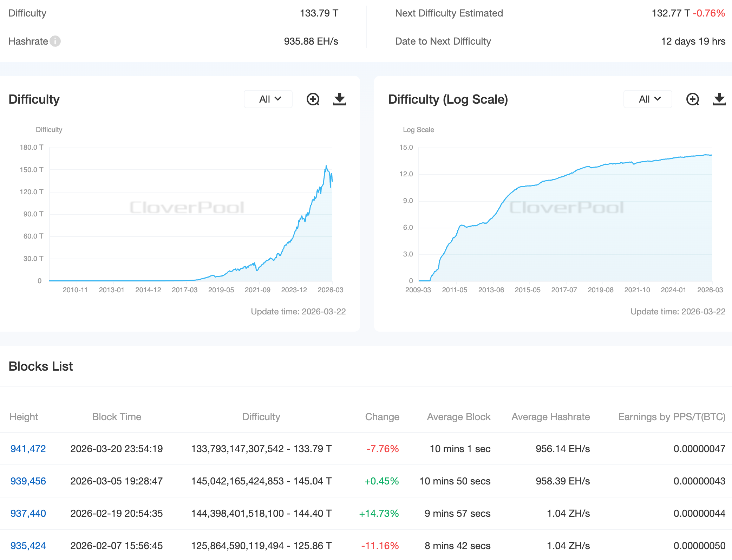Click the Hashrate info icon
Viewport: 732px width, 560px height.
55,41
